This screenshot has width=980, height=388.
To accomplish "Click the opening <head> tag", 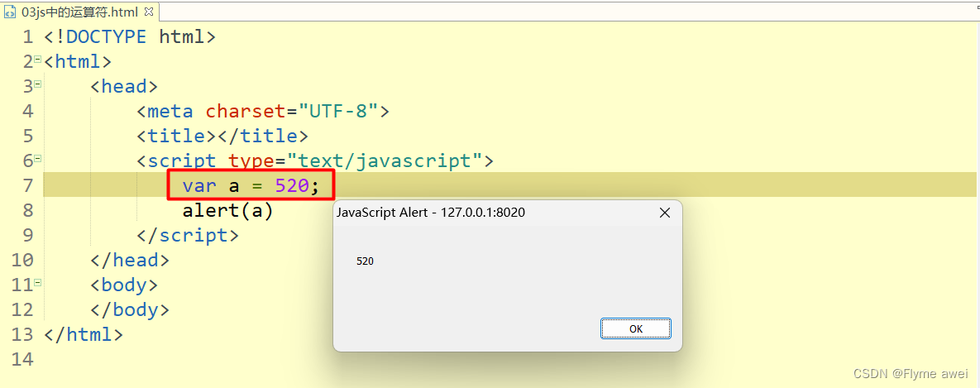I will 124,86.
